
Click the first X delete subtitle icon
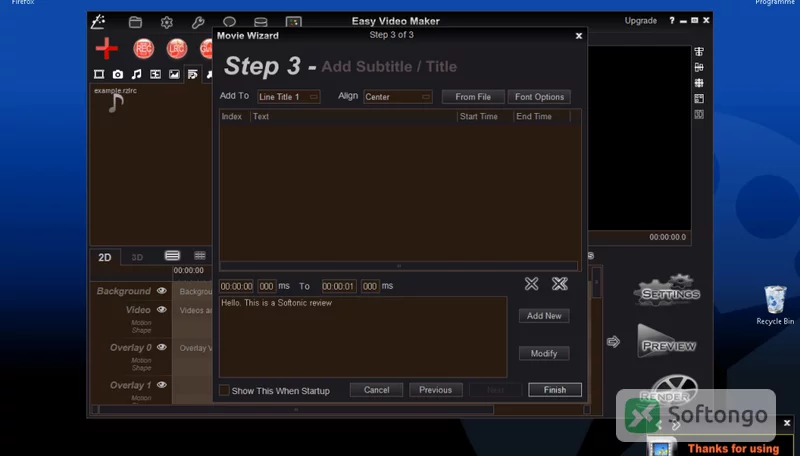pyautogui.click(x=532, y=284)
